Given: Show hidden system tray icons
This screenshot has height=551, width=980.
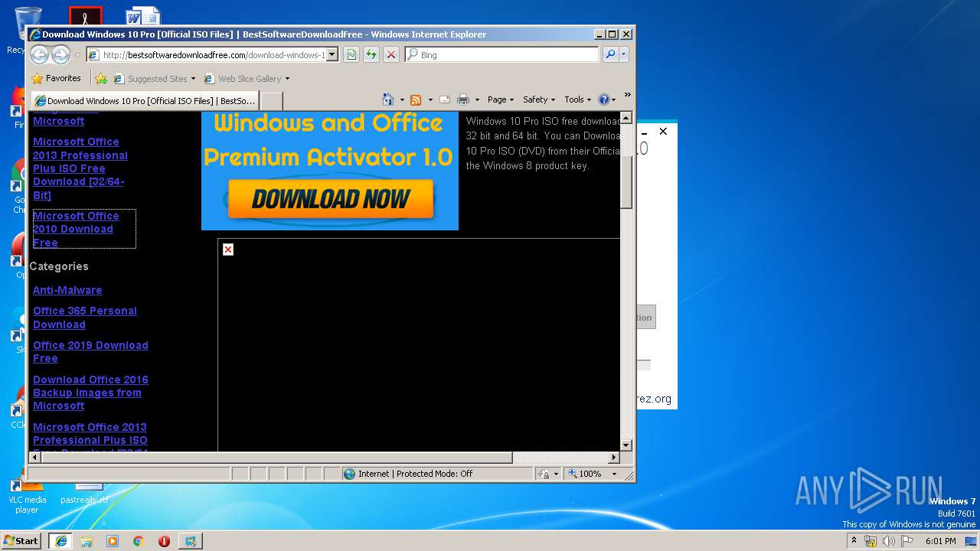Looking at the screenshot, I should [854, 540].
